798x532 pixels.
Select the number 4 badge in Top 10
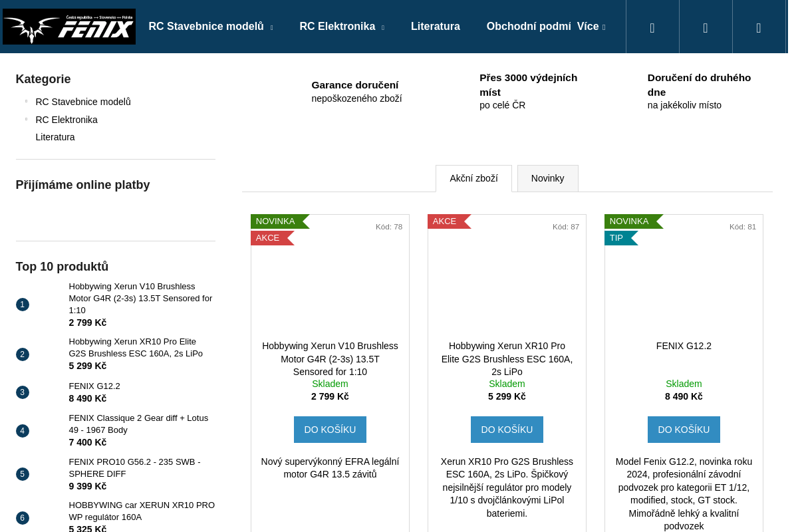tap(23, 431)
